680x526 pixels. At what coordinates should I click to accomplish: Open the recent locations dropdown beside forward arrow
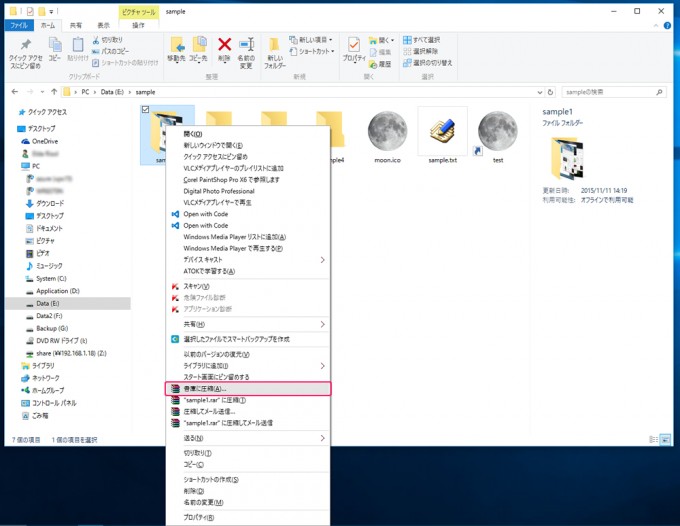point(42,92)
